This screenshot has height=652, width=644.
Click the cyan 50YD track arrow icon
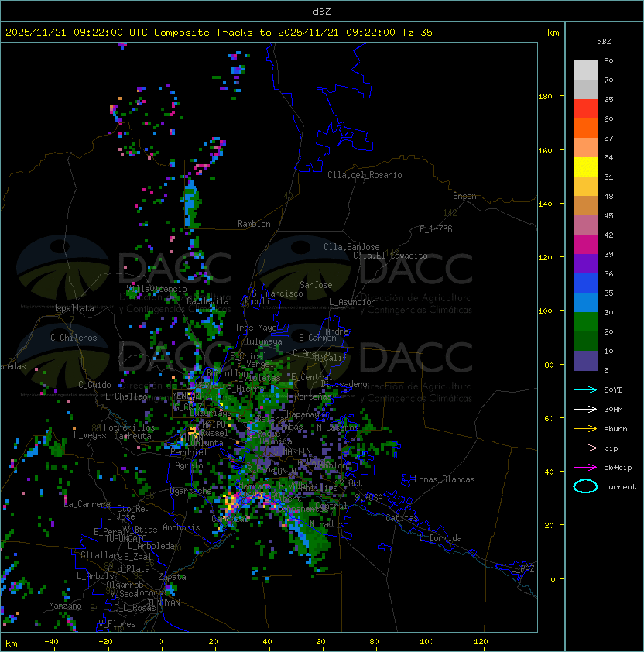pos(585,390)
